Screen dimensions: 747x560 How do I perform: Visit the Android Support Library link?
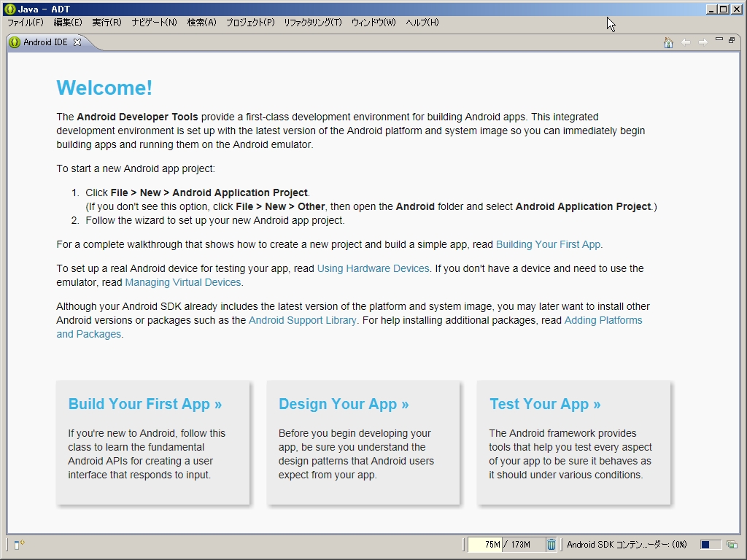[303, 321]
